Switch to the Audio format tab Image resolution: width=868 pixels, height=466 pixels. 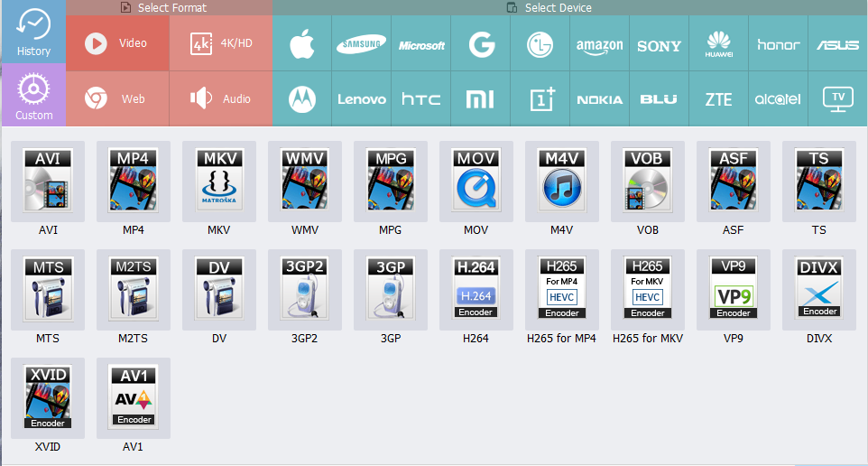click(221, 98)
